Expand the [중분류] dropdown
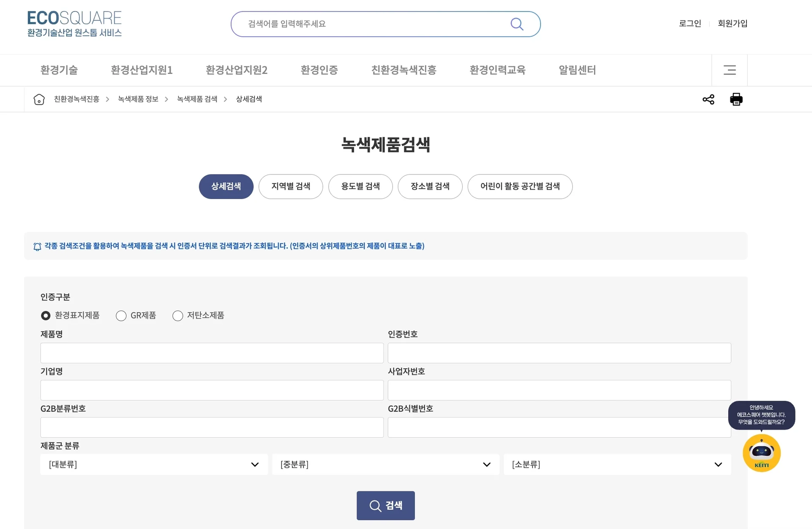This screenshot has width=812, height=529. coord(385,464)
